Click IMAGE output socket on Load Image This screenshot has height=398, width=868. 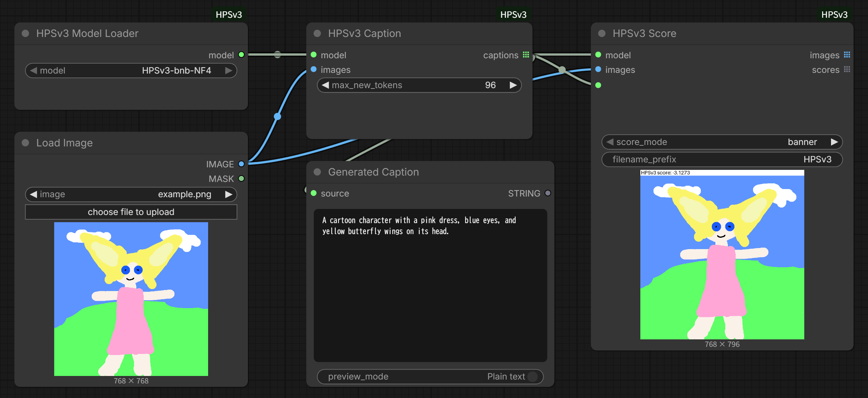tap(242, 164)
